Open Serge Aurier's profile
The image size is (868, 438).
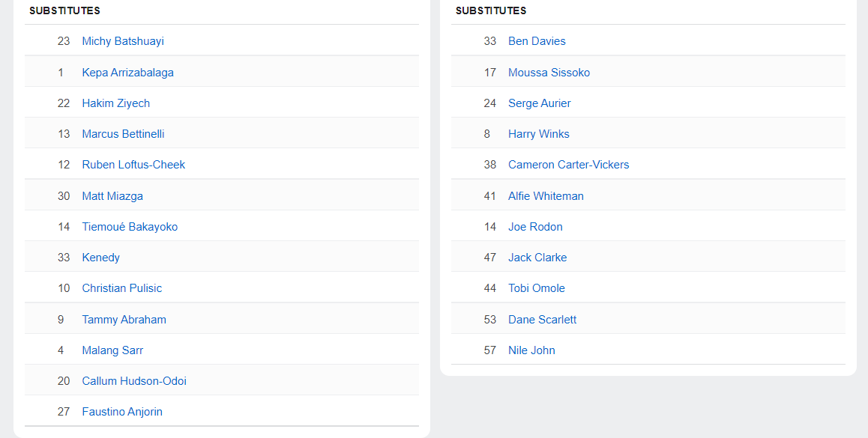click(x=539, y=103)
